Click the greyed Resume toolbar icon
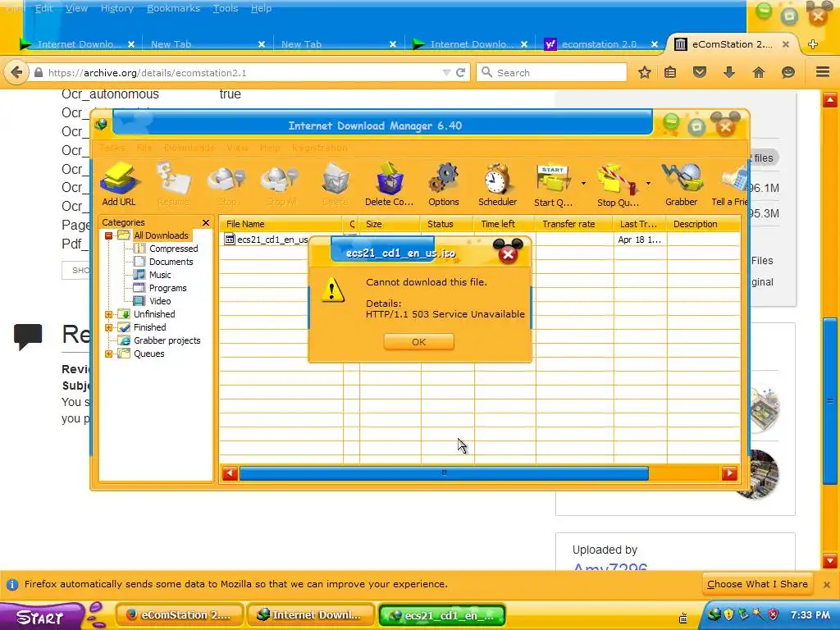The image size is (840, 630). (174, 184)
